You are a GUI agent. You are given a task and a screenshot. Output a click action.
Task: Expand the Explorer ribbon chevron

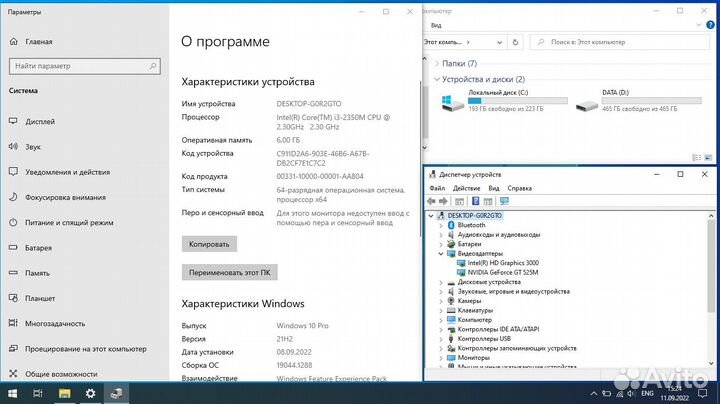[698, 25]
